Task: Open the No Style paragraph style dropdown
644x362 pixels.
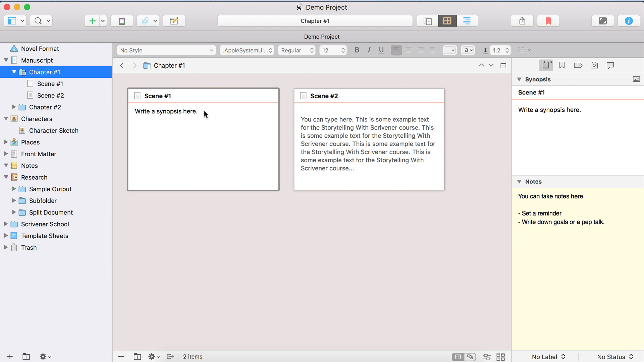Action: (166, 50)
